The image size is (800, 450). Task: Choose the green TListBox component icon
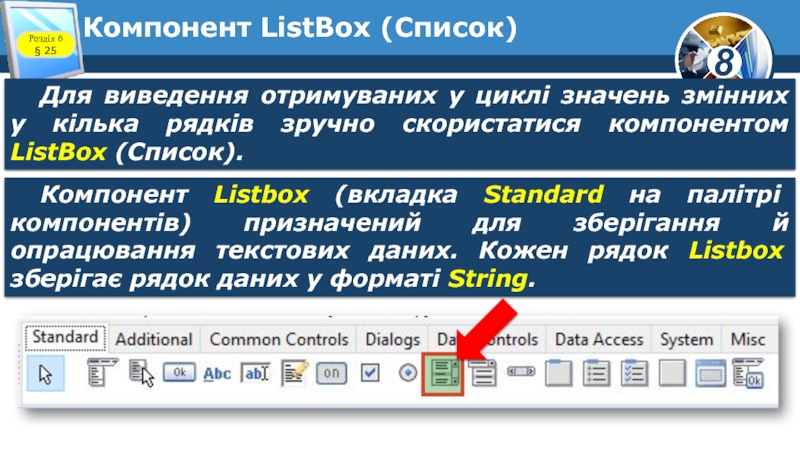coord(443,375)
